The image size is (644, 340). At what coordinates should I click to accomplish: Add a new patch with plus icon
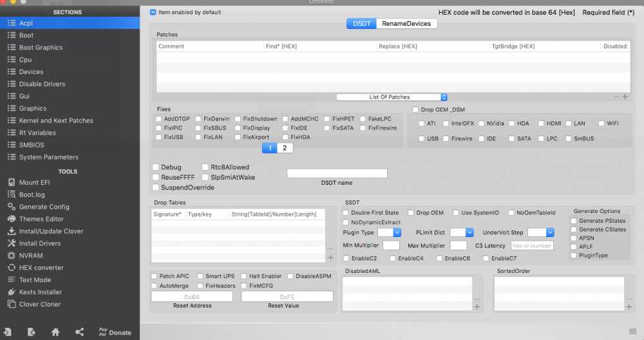(625, 97)
